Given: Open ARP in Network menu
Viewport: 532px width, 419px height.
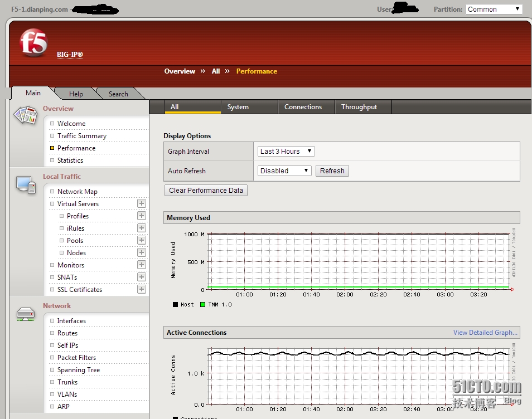Looking at the screenshot, I should (64, 406).
